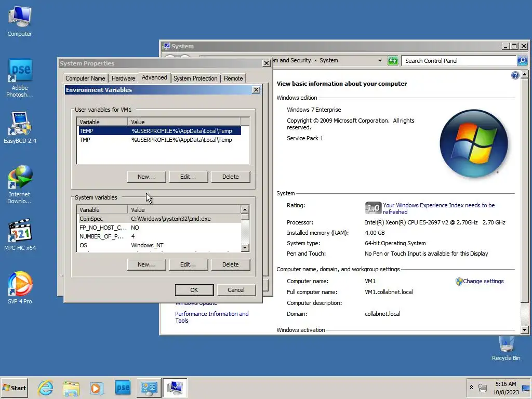Cancel the Environment Variables dialog
The width and height of the screenshot is (532, 399).
(x=236, y=290)
